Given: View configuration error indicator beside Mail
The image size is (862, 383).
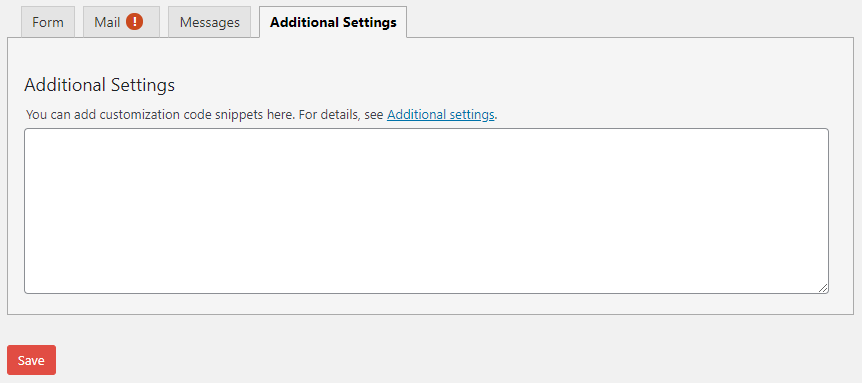Looking at the screenshot, I should 134,22.
